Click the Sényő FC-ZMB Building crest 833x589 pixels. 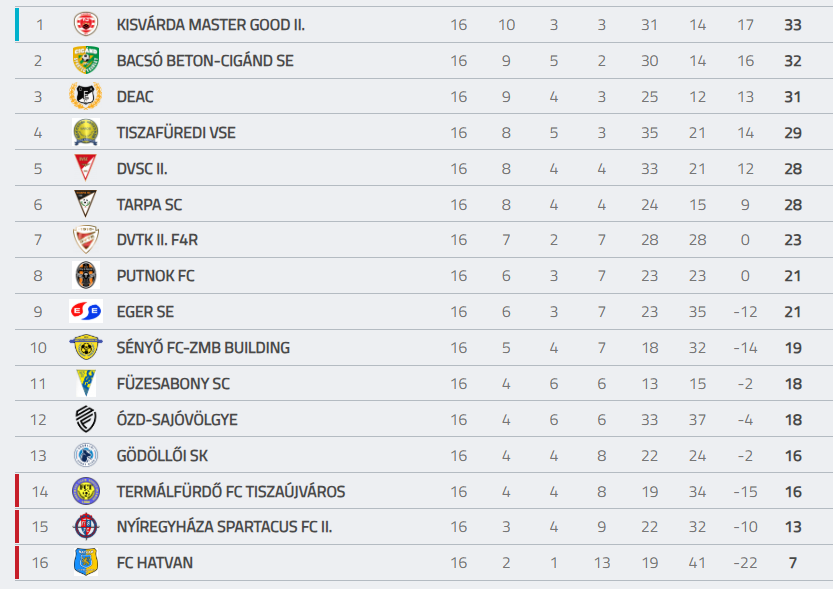pyautogui.click(x=86, y=348)
